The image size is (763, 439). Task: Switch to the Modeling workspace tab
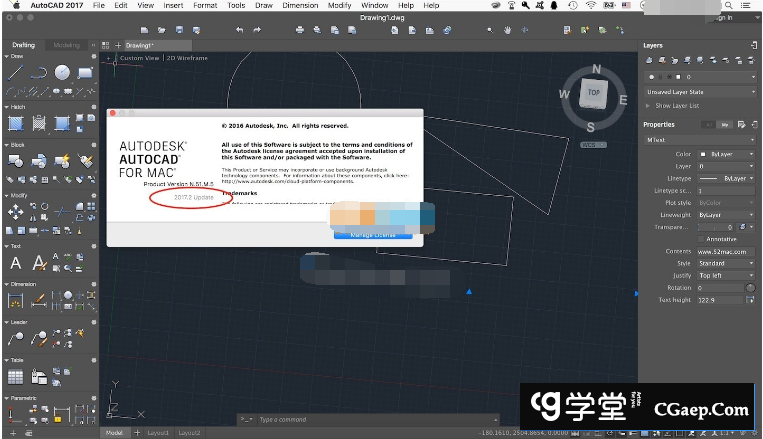click(67, 45)
